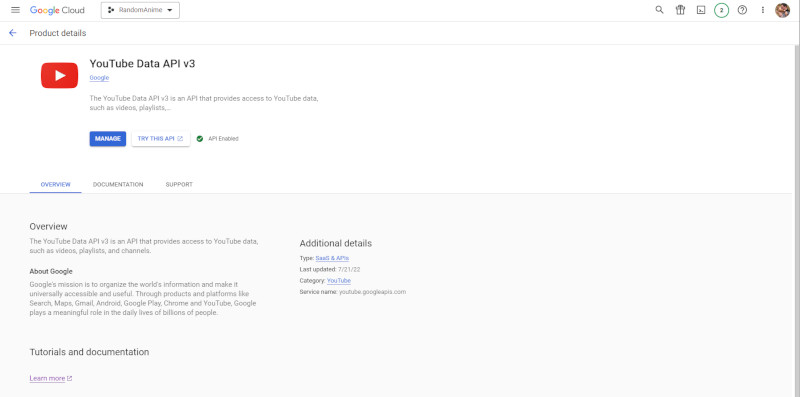Screen dimensions: 800x397
Task: Follow the Learn more link
Action: [x=51, y=379]
